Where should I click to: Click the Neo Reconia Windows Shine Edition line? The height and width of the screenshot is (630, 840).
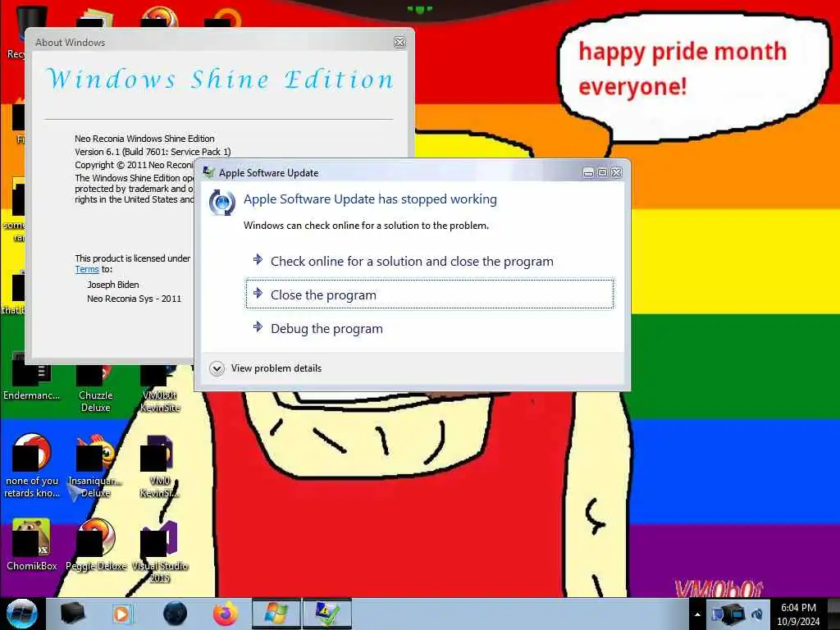pyautogui.click(x=144, y=139)
